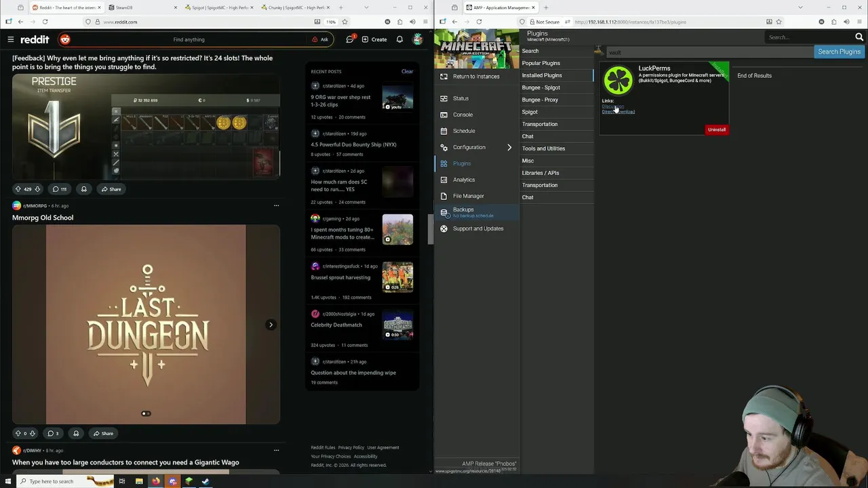Upvote the Mmorpg Old School post

[x=18, y=433]
